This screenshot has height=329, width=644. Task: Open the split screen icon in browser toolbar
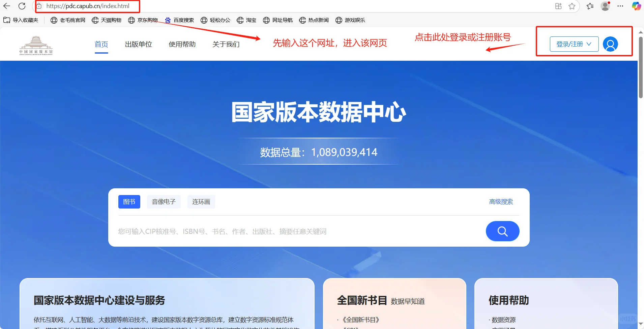558,6
